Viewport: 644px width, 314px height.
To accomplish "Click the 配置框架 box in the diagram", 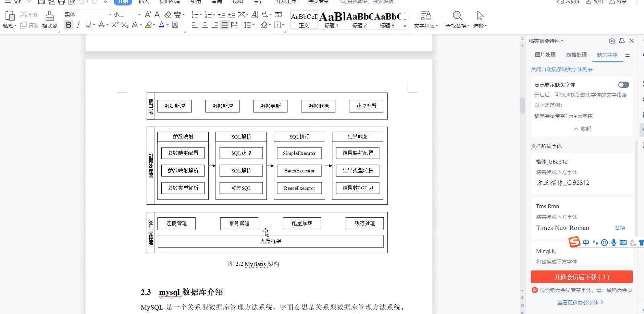I will tap(271, 241).
